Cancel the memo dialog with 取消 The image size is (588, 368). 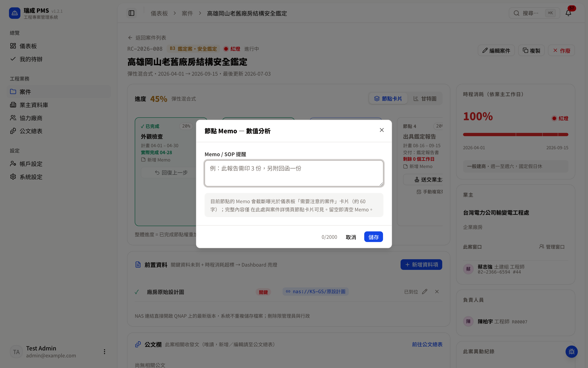coord(351,237)
